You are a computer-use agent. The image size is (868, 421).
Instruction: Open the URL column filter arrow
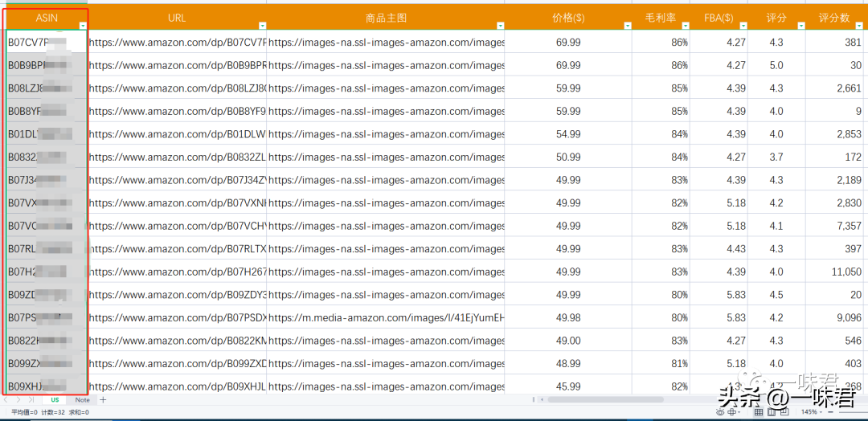point(262,26)
